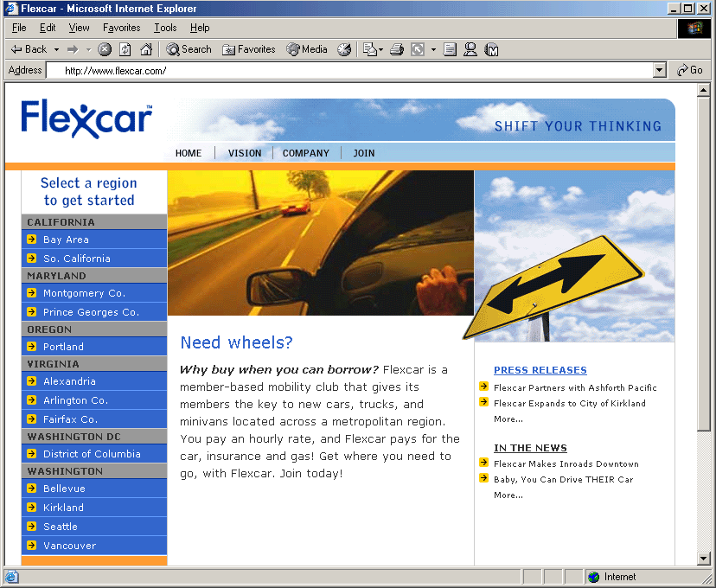
Task: Select the Bay Area region
Action: pos(94,240)
